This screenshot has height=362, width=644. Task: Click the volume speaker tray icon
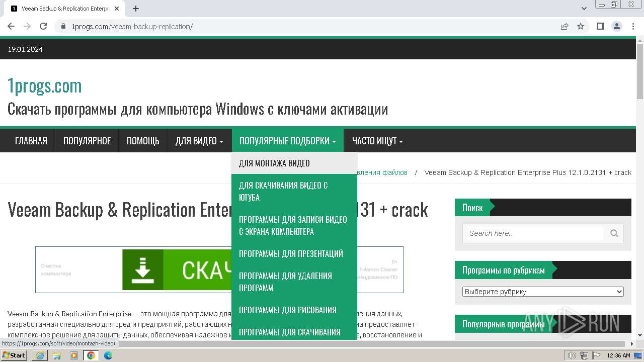coord(572,355)
